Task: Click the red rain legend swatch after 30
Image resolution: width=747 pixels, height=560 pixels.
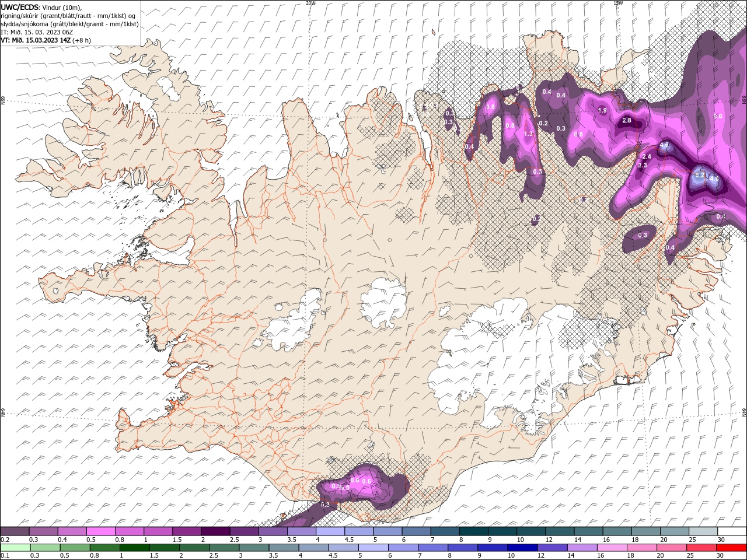Action: tap(731, 548)
